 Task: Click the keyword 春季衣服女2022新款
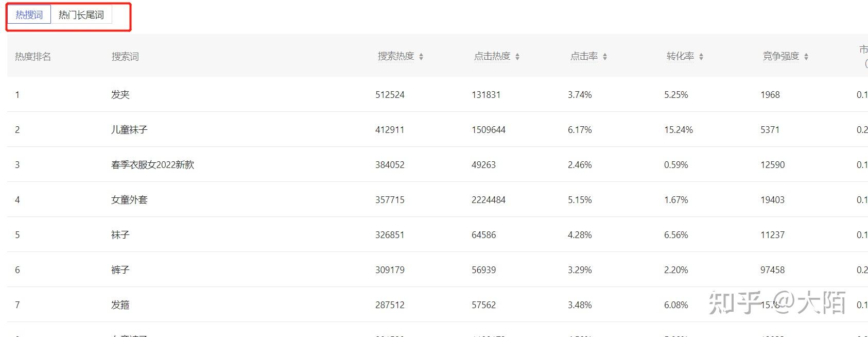(x=152, y=165)
